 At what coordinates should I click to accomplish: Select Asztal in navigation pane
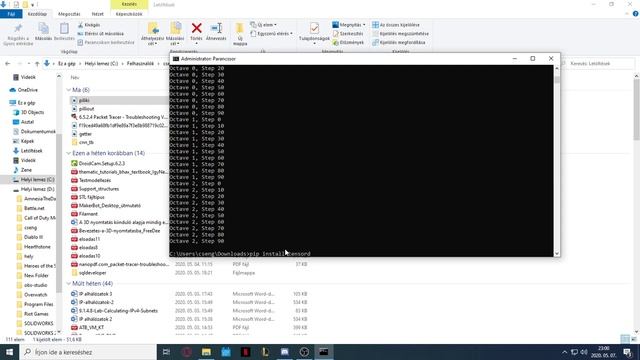click(x=27, y=122)
